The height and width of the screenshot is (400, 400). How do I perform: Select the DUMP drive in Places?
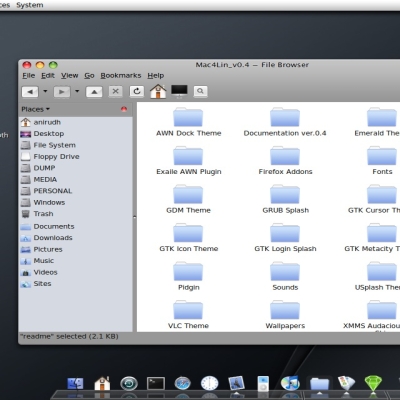(76, 168)
